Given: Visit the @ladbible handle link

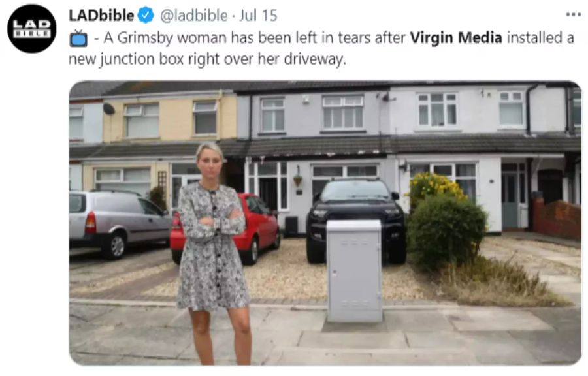Looking at the screenshot, I should point(194,16).
